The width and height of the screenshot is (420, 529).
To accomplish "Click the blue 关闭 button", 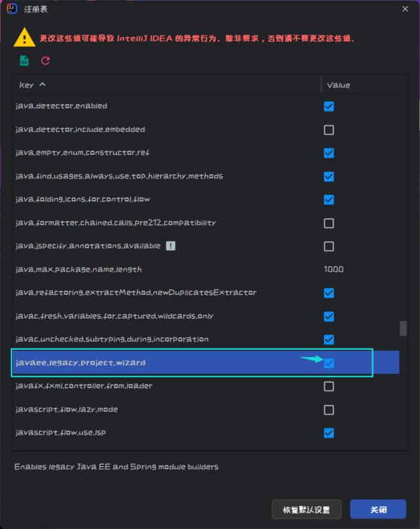I will click(378, 509).
